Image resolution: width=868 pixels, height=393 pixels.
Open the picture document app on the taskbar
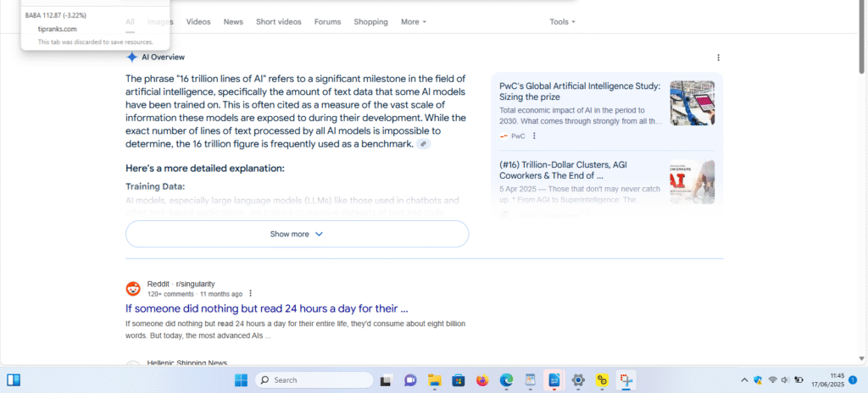tap(531, 380)
